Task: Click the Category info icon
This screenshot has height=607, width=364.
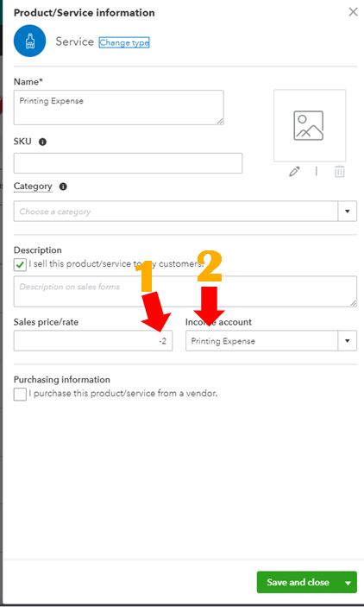Action: click(x=63, y=187)
